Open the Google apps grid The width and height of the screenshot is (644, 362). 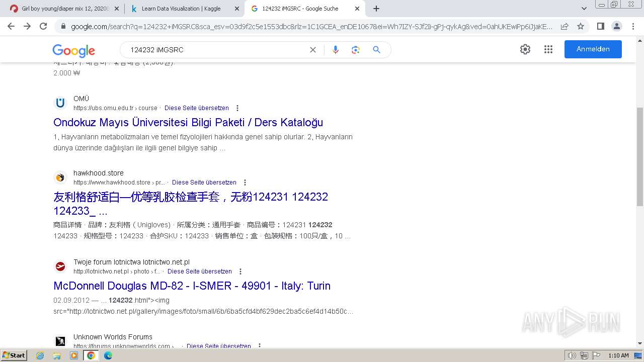click(x=548, y=49)
